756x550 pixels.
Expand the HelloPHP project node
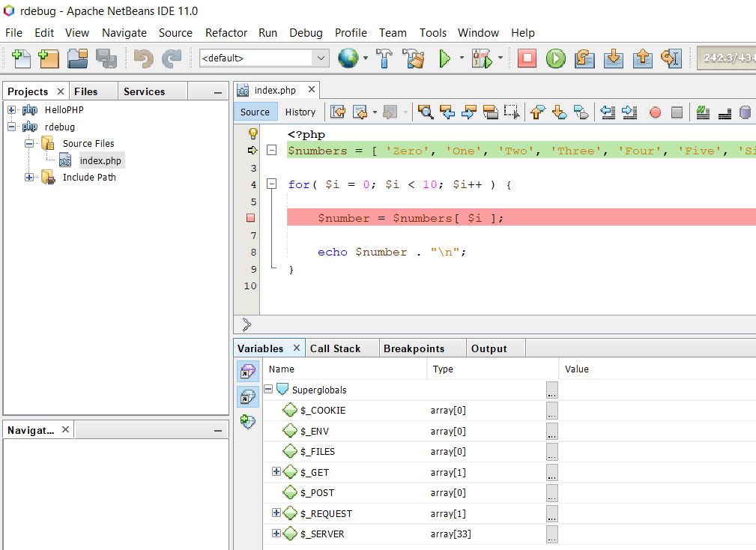coord(11,110)
